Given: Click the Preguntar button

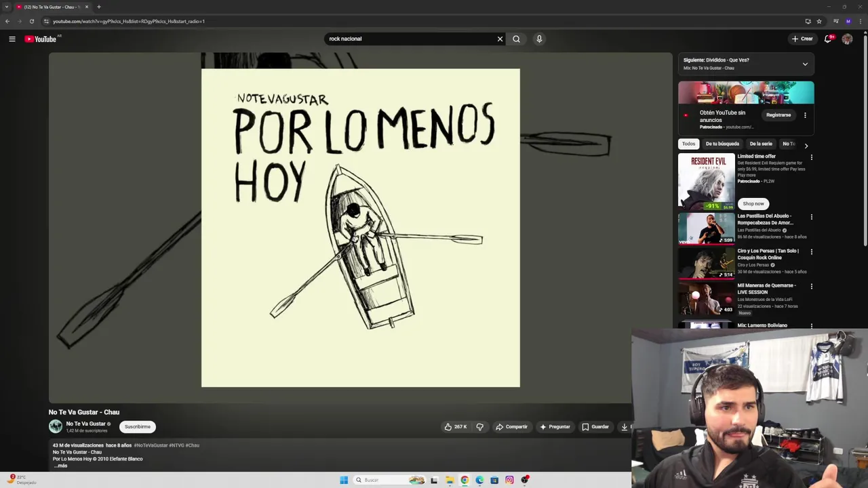Looking at the screenshot, I should 555,426.
